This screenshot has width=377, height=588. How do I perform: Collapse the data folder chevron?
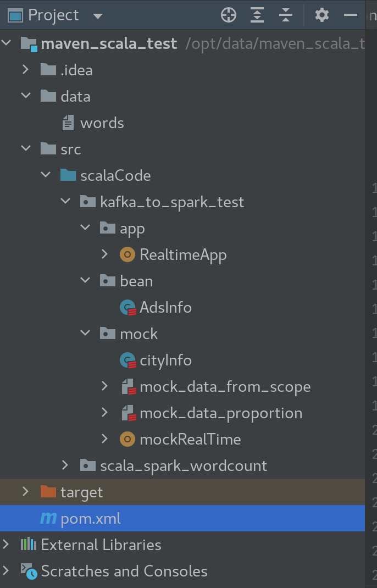26,96
